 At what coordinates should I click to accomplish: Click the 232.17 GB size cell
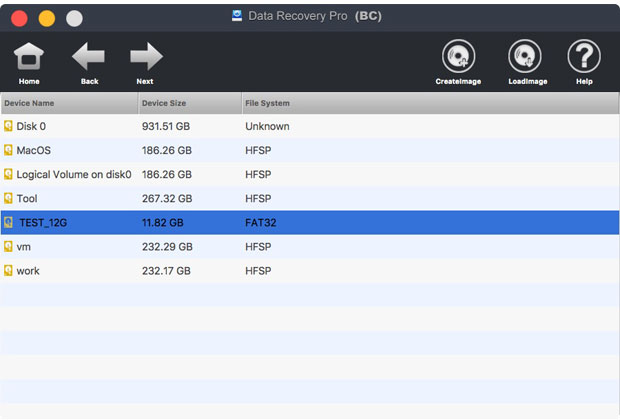[x=166, y=271]
